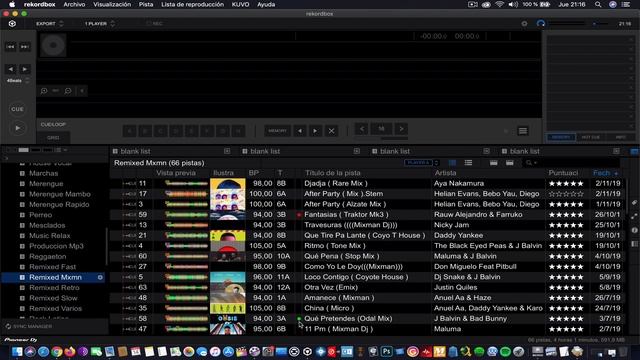Click the MEMORY cue button
The image size is (640, 360).
click(x=278, y=131)
